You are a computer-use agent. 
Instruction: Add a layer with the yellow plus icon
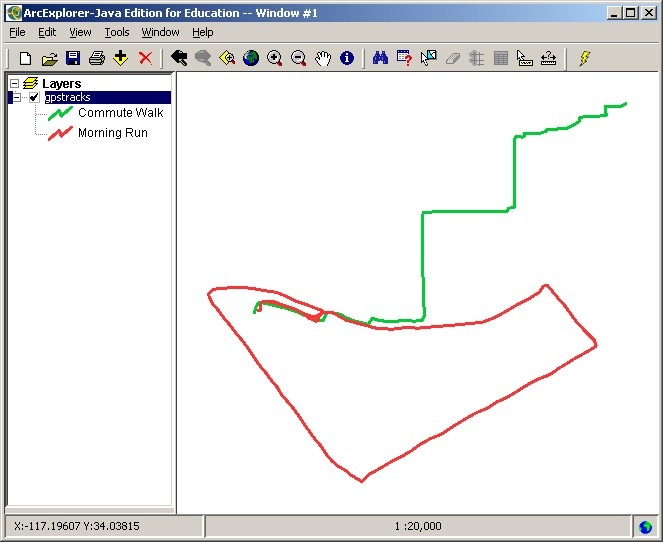(121, 58)
